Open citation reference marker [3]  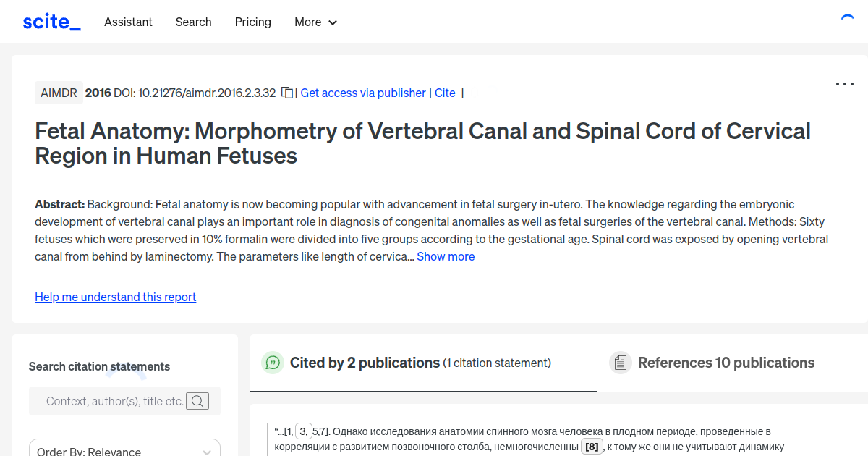[305, 430]
